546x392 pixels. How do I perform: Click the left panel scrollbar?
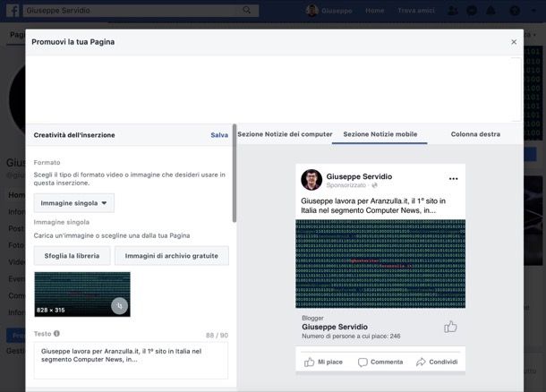click(235, 173)
